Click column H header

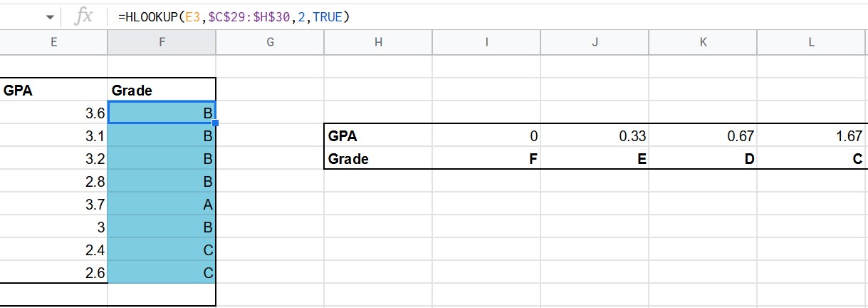click(378, 42)
